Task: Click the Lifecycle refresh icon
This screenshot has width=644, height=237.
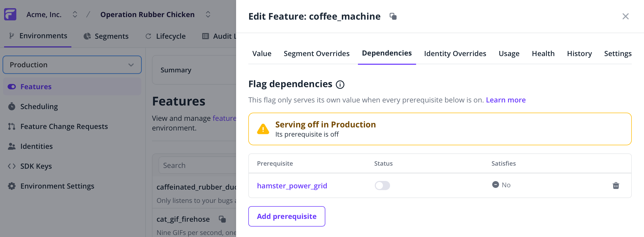Action: (148, 36)
